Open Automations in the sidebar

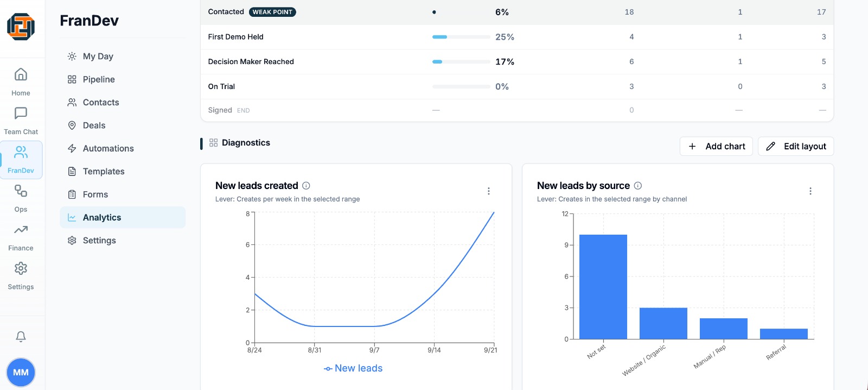tap(123, 148)
